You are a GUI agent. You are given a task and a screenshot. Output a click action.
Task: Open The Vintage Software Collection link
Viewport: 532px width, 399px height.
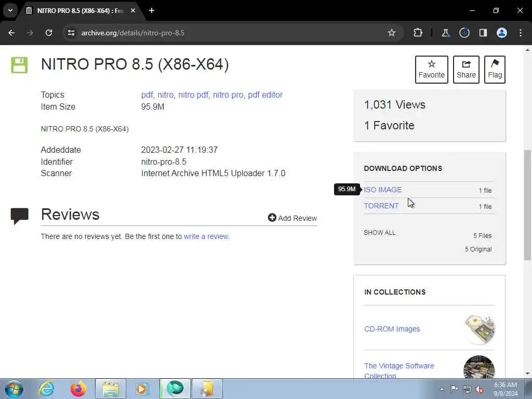399,371
